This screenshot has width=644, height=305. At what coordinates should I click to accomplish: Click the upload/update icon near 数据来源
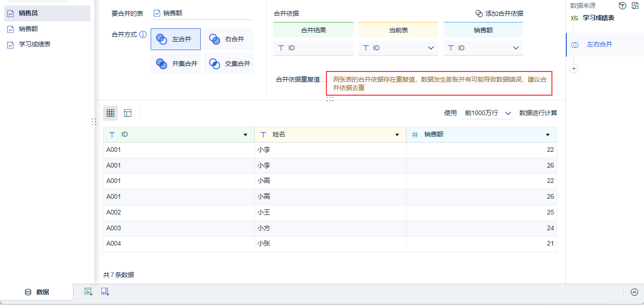tap(623, 6)
